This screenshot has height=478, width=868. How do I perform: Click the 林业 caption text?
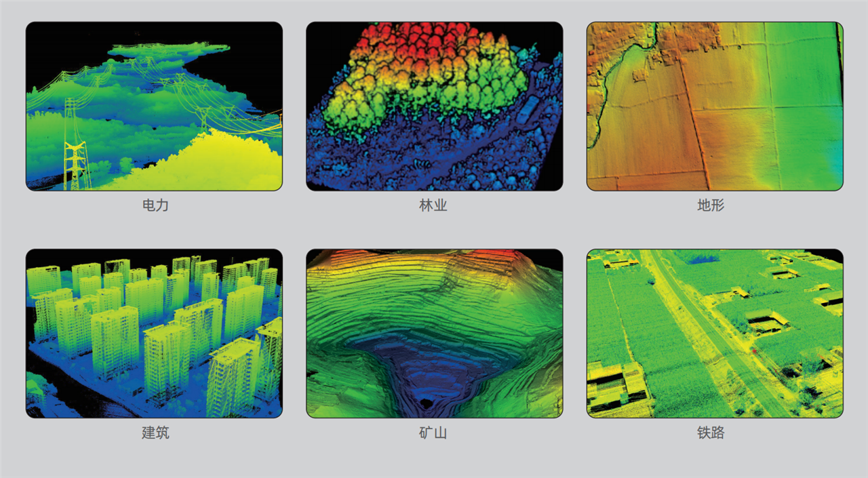pos(433,205)
